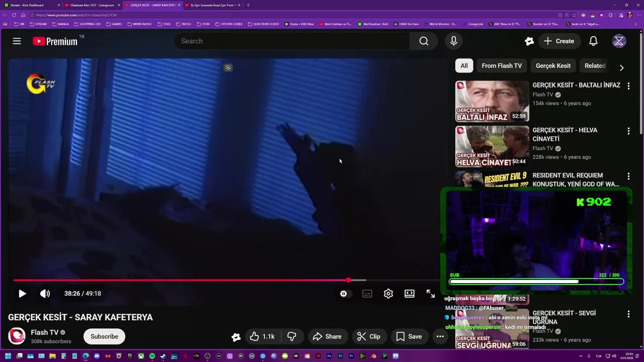Click the Subscribe button

(104, 336)
